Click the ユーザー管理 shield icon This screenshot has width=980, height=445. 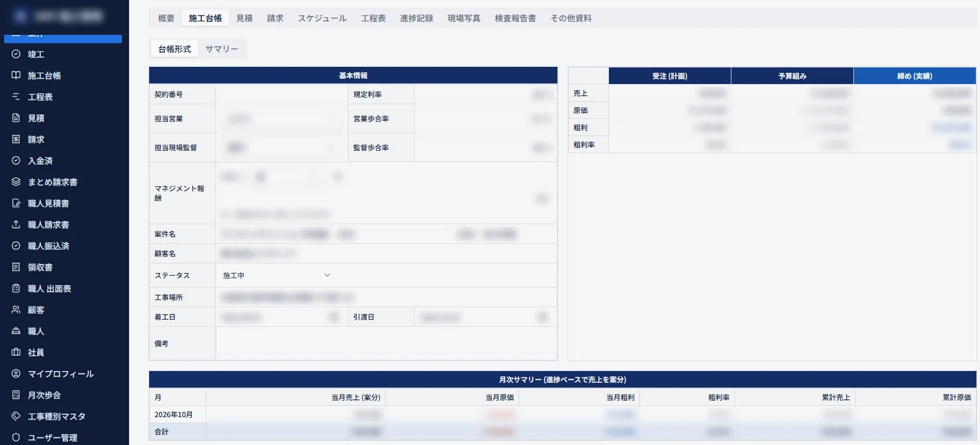pos(16,437)
